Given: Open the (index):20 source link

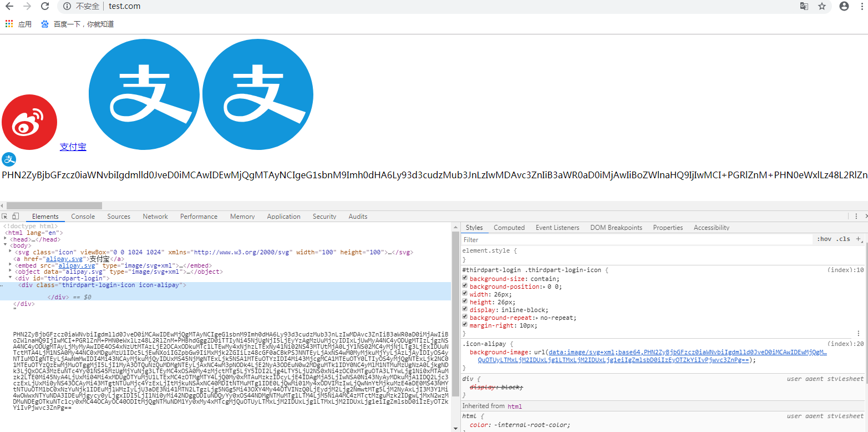Looking at the screenshot, I should (x=845, y=344).
